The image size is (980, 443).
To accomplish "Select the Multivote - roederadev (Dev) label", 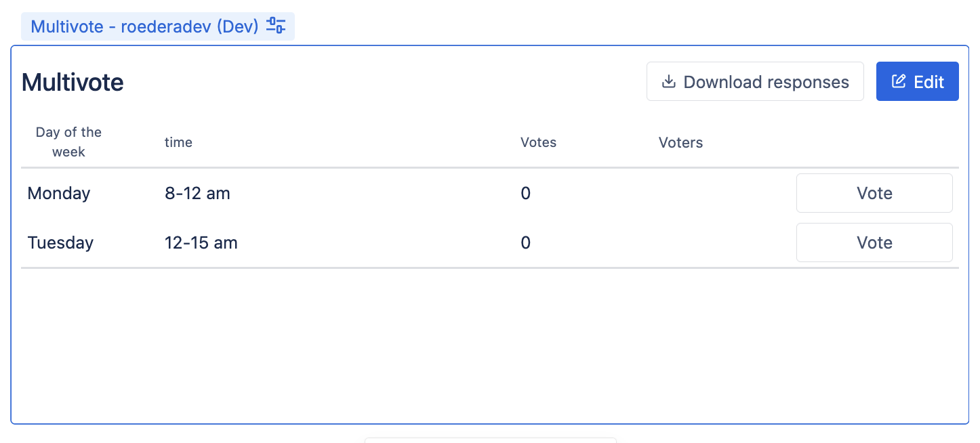I will [144, 26].
